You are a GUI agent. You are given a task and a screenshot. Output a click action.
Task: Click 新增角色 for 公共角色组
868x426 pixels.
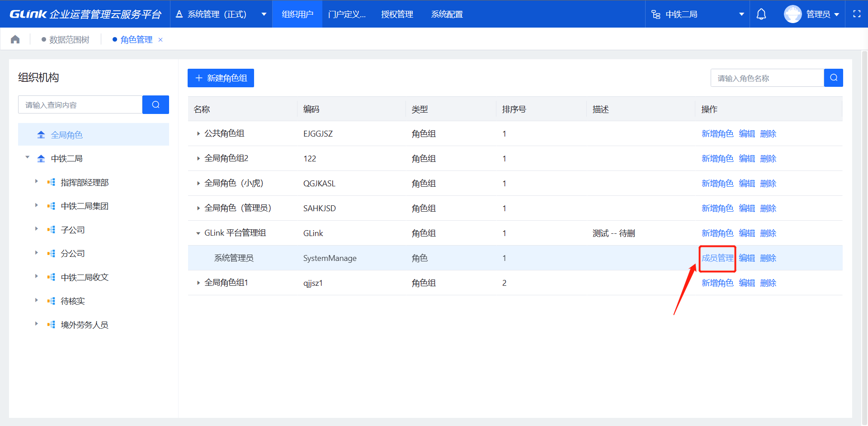tap(717, 133)
